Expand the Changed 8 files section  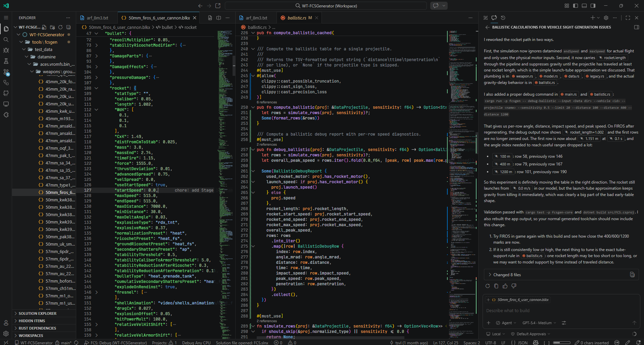click(507, 275)
